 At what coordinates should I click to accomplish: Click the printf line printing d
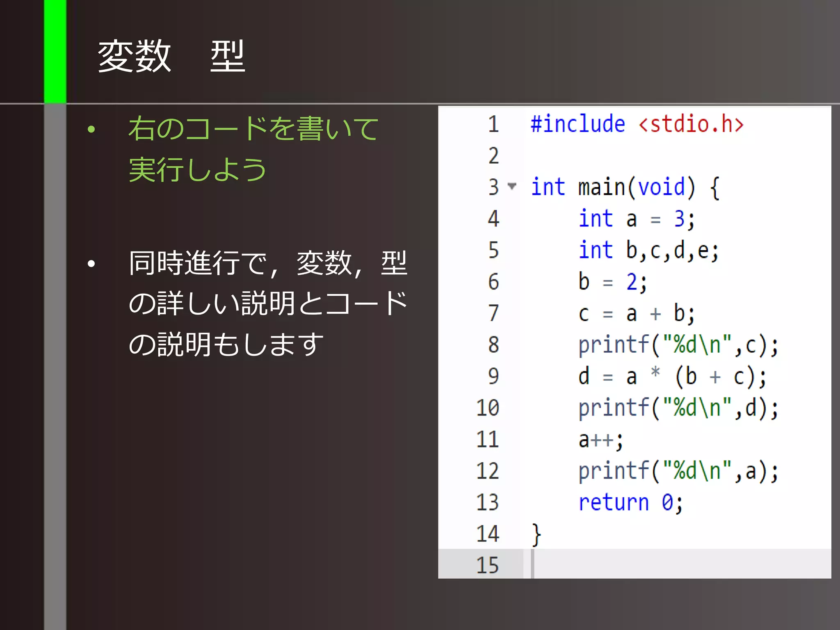[678, 408]
